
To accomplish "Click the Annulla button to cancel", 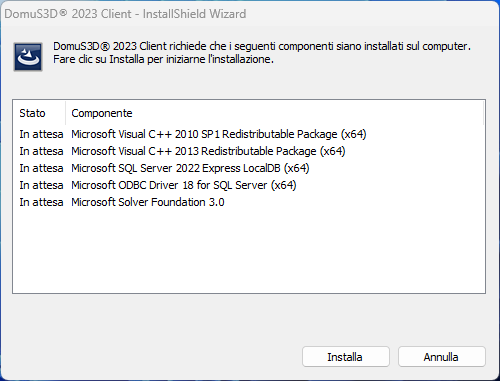I will coord(441,357).
